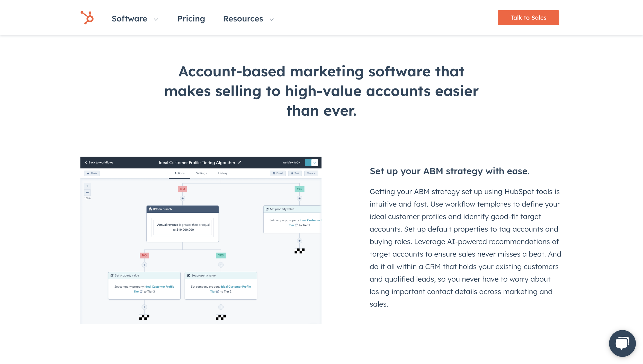Click the green YES label above the Tier 1 card

[x=299, y=189]
